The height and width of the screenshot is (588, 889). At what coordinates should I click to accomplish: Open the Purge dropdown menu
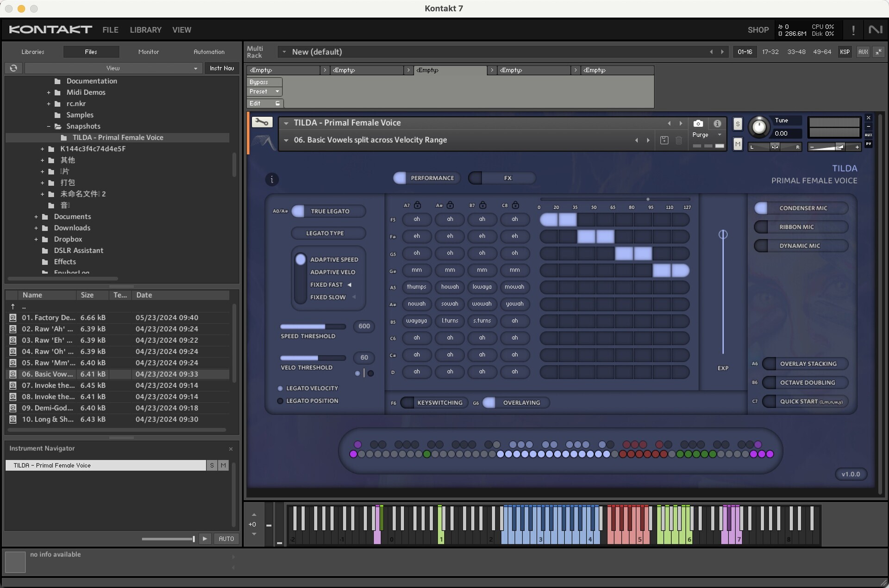707,135
